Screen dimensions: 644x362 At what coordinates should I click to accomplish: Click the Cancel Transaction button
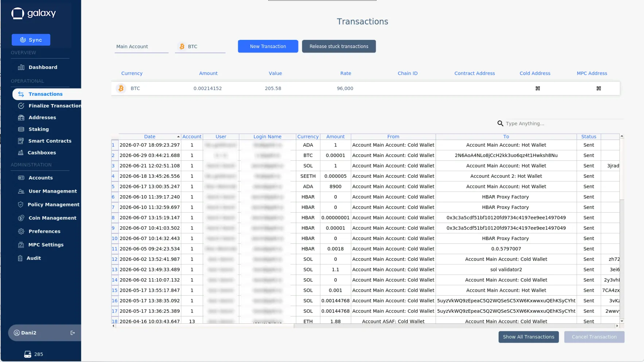594,337
